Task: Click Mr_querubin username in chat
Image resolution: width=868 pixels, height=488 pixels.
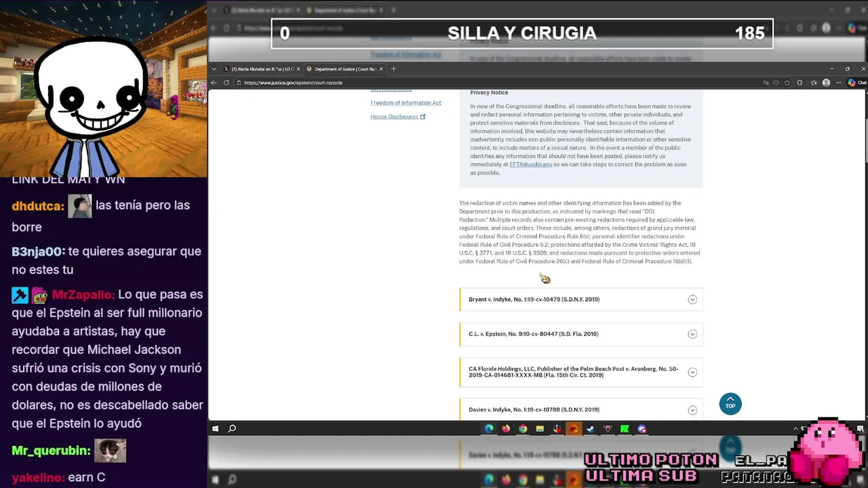Action: tap(51, 451)
